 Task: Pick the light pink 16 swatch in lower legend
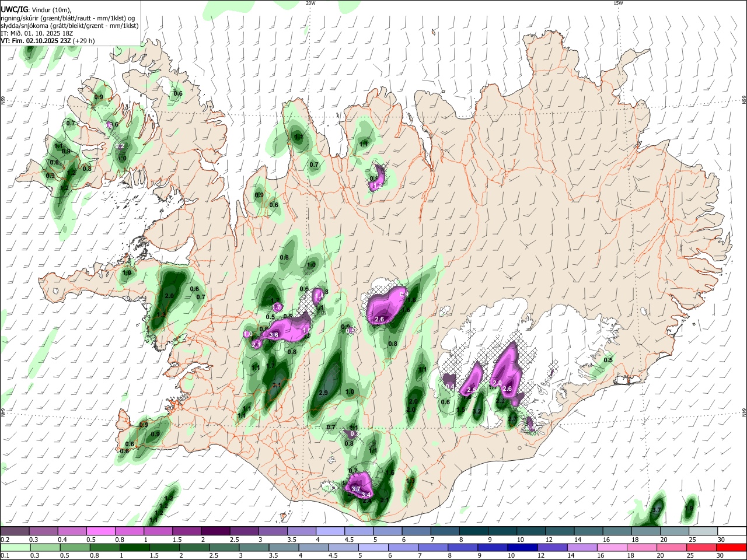coord(612,547)
